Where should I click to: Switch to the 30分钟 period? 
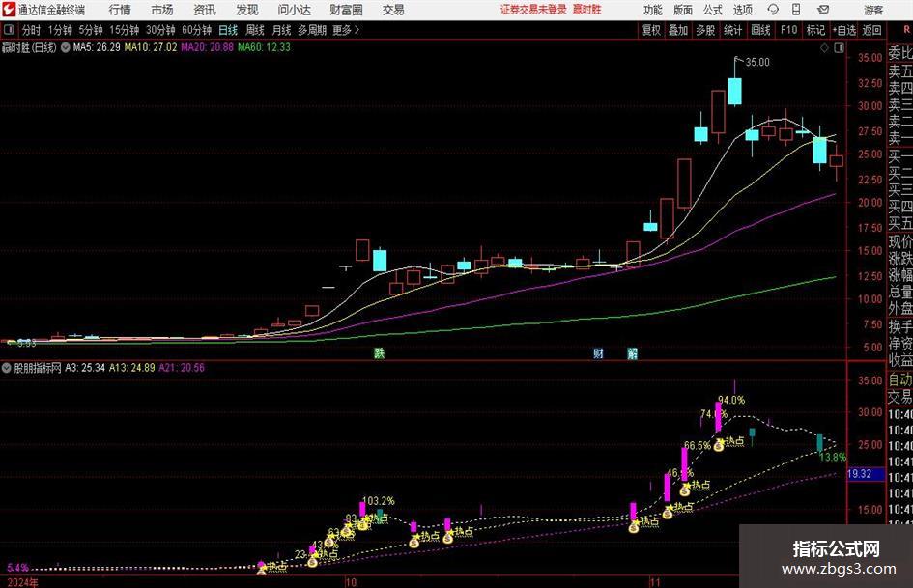coord(160,30)
